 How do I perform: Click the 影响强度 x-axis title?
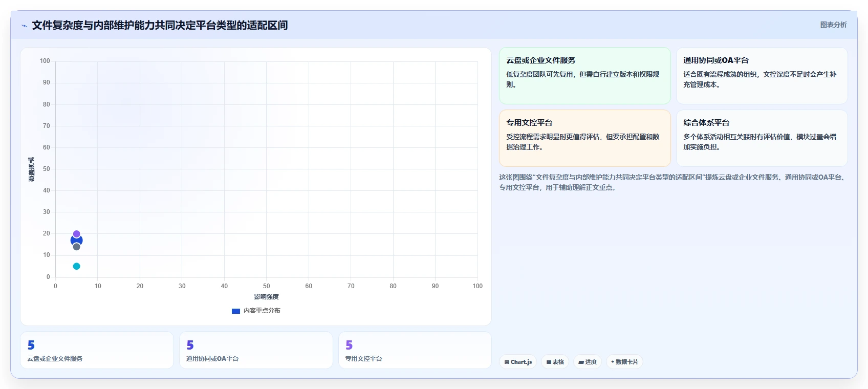click(x=266, y=297)
